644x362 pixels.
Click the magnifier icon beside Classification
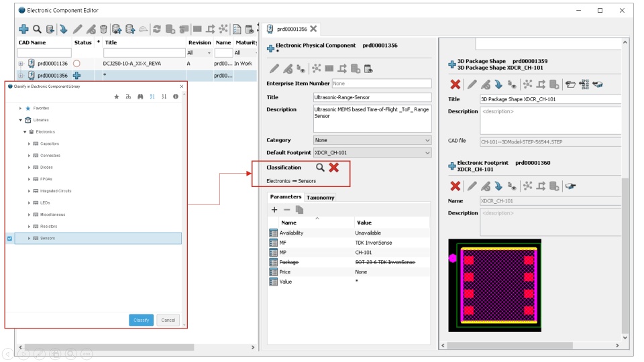tap(320, 167)
